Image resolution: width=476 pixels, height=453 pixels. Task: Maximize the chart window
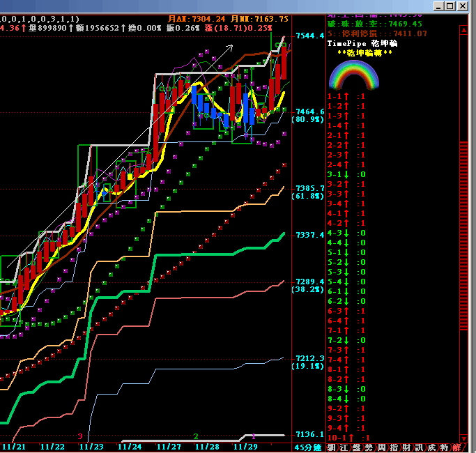[450, 6]
